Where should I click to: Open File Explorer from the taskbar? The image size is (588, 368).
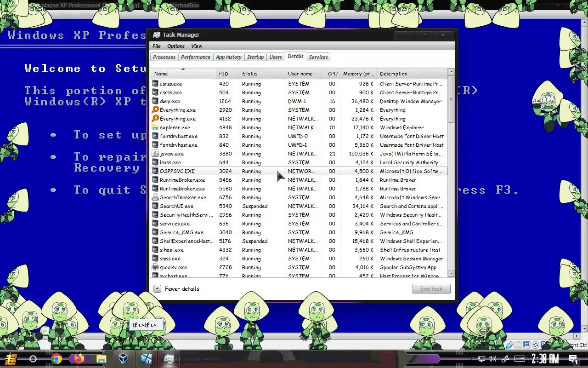101,359
